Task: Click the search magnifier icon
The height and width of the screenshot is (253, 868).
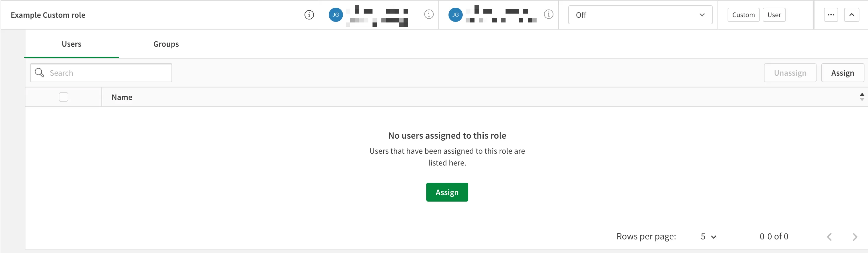Action: [x=39, y=72]
